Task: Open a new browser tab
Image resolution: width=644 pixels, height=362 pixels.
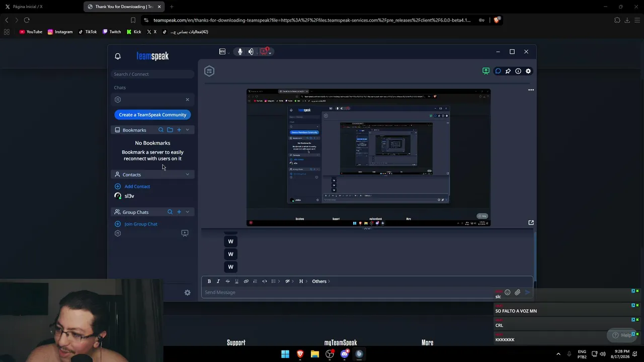Action: (x=172, y=7)
